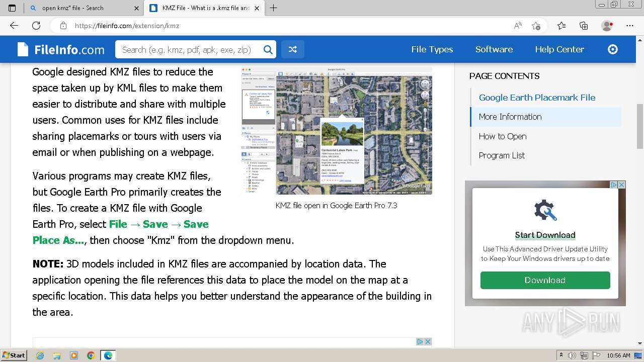Open Edge Settings and more menu
The width and height of the screenshot is (644, 362).
630,26
